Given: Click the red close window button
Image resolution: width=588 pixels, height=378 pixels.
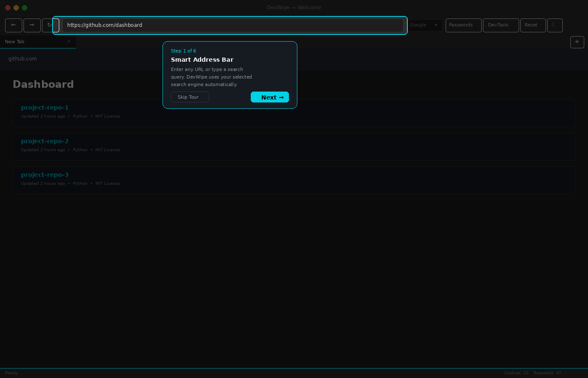Looking at the screenshot, I should click(8, 8).
